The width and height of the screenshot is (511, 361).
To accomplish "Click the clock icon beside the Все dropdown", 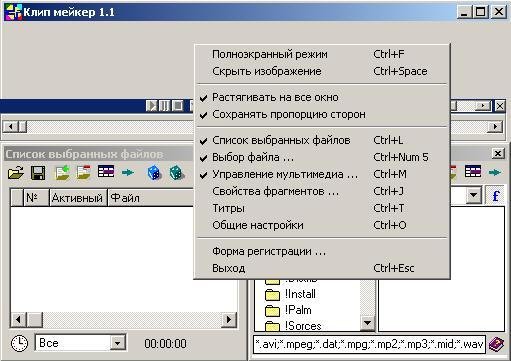I will tap(20, 343).
